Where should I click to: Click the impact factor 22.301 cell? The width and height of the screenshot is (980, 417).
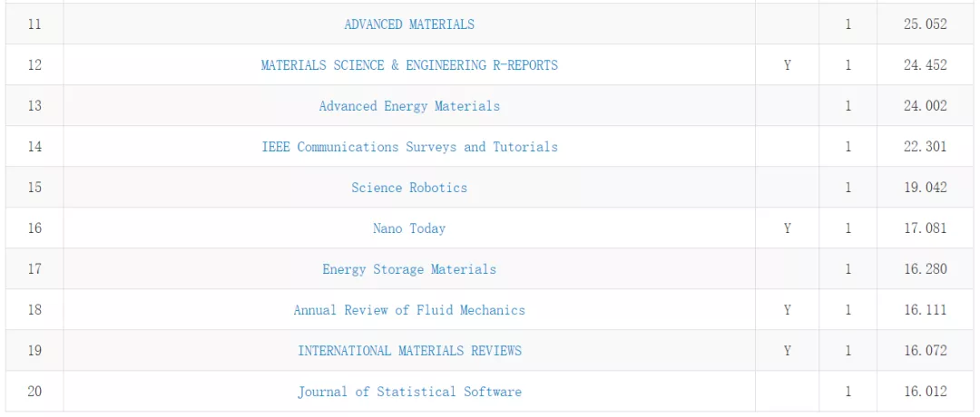(925, 147)
